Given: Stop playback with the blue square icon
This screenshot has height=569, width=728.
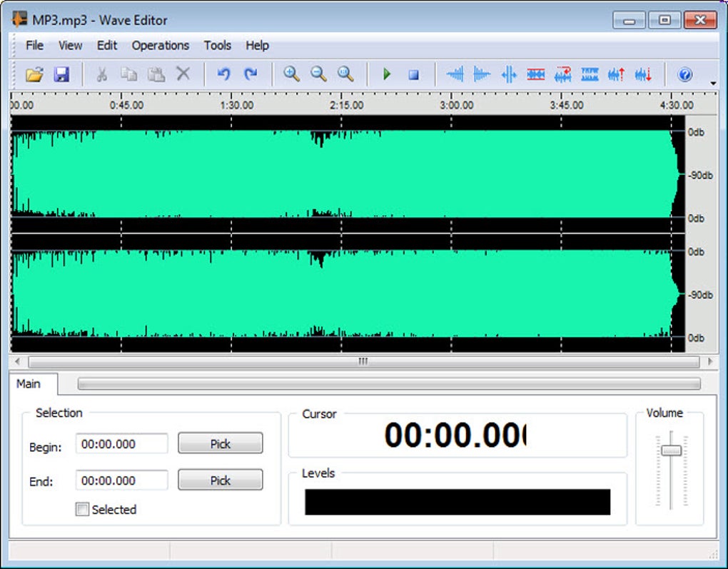Looking at the screenshot, I should click(413, 74).
